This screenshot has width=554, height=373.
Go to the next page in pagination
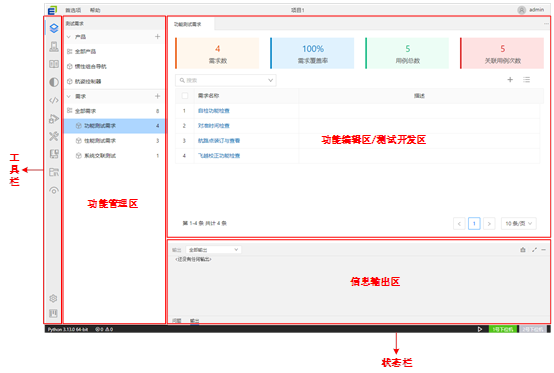click(x=489, y=224)
